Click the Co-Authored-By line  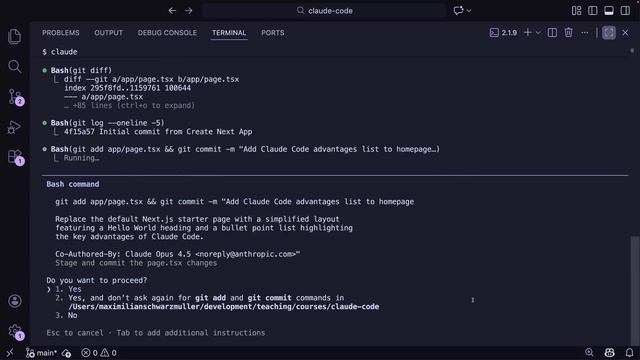click(x=178, y=254)
